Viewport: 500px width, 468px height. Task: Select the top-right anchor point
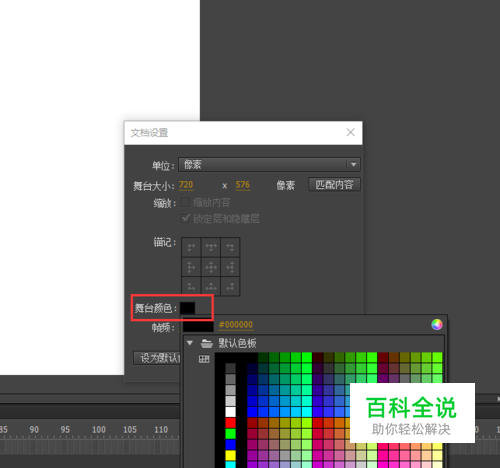pyautogui.click(x=230, y=247)
